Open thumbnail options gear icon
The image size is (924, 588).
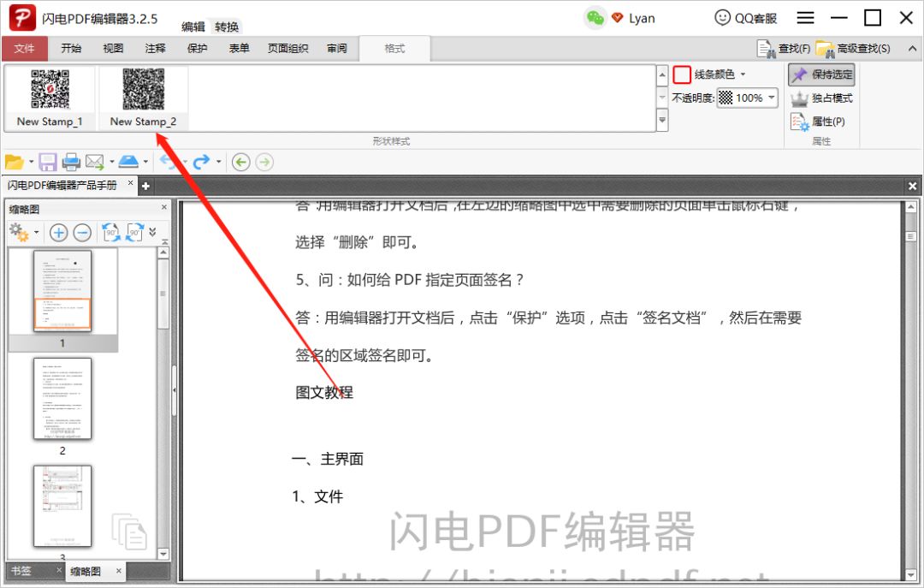pyautogui.click(x=19, y=232)
